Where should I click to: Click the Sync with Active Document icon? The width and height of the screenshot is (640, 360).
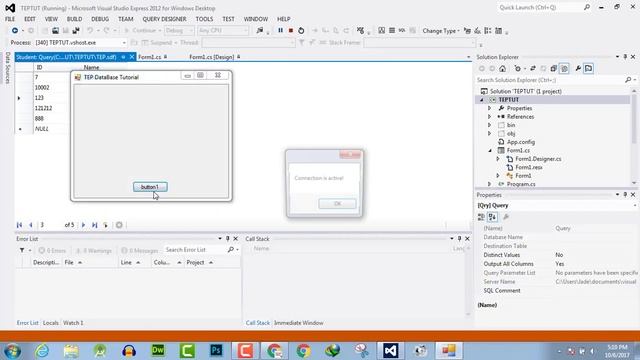pyautogui.click(x=533, y=69)
